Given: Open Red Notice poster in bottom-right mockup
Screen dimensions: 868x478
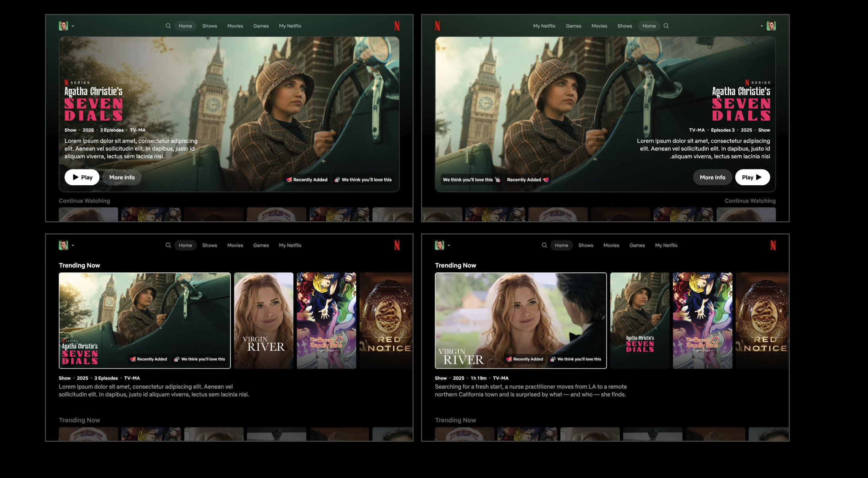Looking at the screenshot, I should coord(762,321).
